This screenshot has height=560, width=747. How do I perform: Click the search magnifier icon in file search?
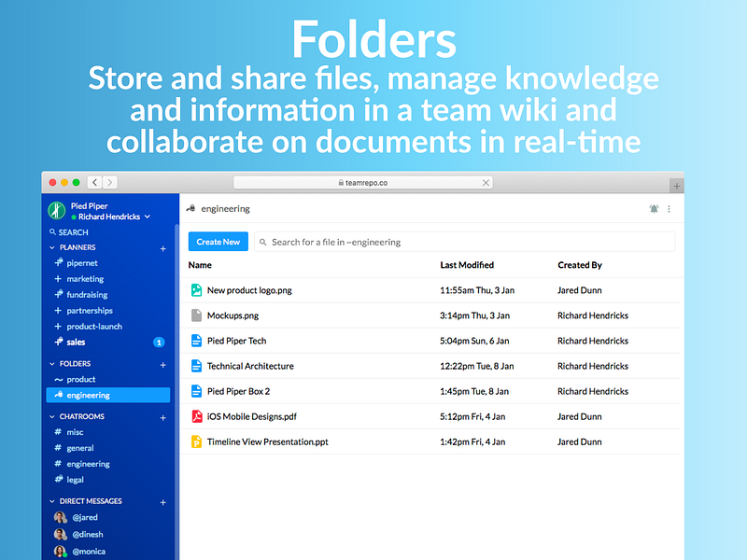pyautogui.click(x=262, y=243)
